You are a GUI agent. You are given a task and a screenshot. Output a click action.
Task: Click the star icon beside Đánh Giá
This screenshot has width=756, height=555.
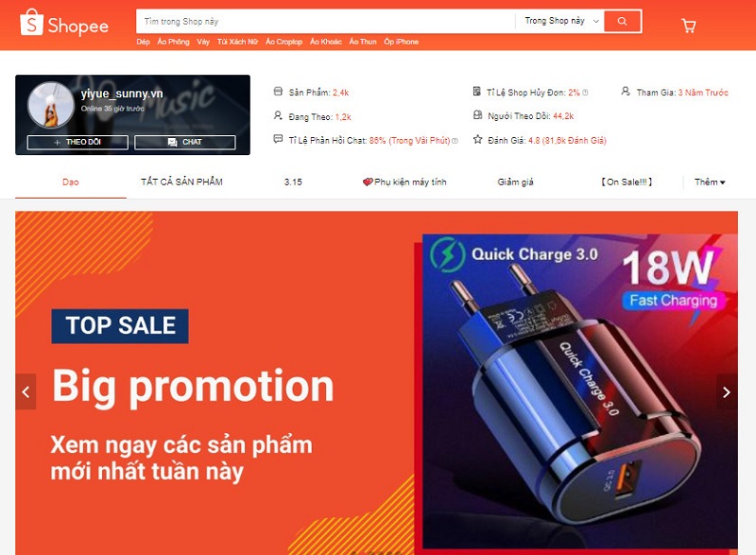pos(477,140)
